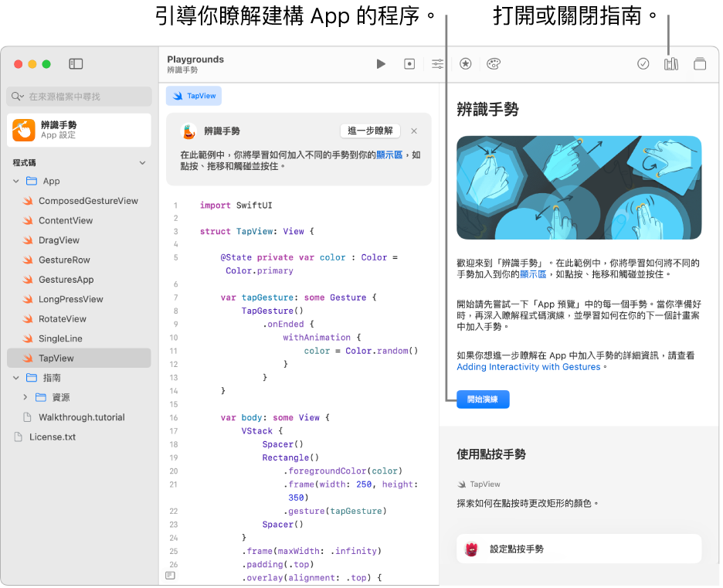Click the 'TapGesture()' code line
723x588 pixels.
[x=273, y=311]
